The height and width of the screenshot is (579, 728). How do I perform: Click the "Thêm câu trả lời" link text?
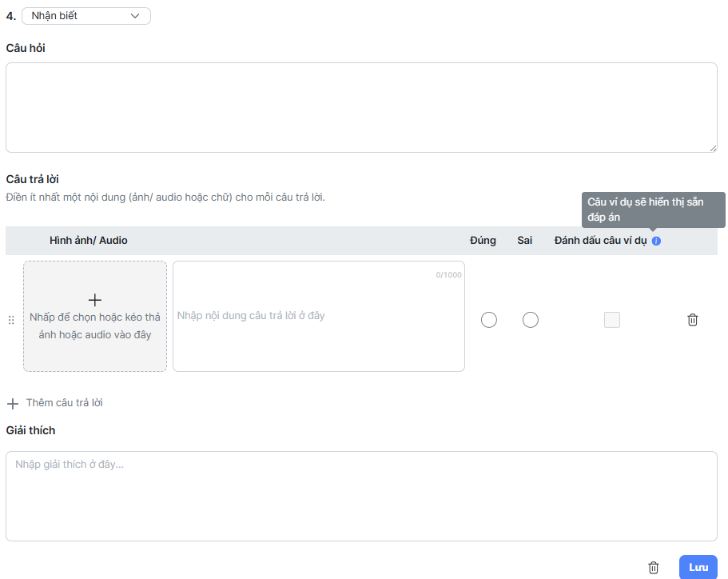(x=64, y=403)
